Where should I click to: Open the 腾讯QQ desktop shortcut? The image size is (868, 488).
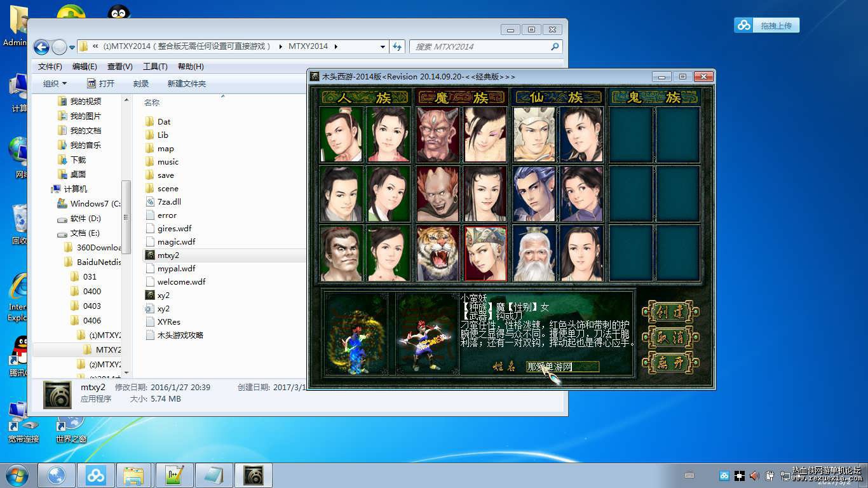click(18, 356)
